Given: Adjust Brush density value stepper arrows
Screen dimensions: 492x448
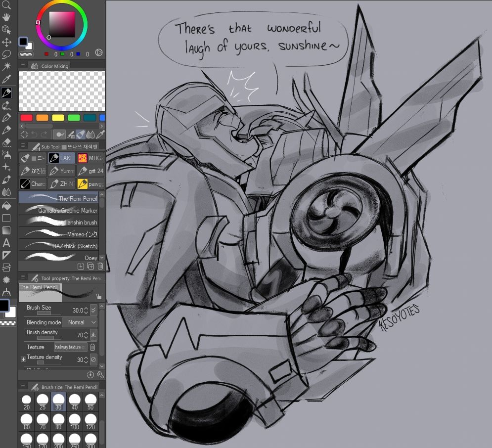Looking at the screenshot, I should coord(86,335).
